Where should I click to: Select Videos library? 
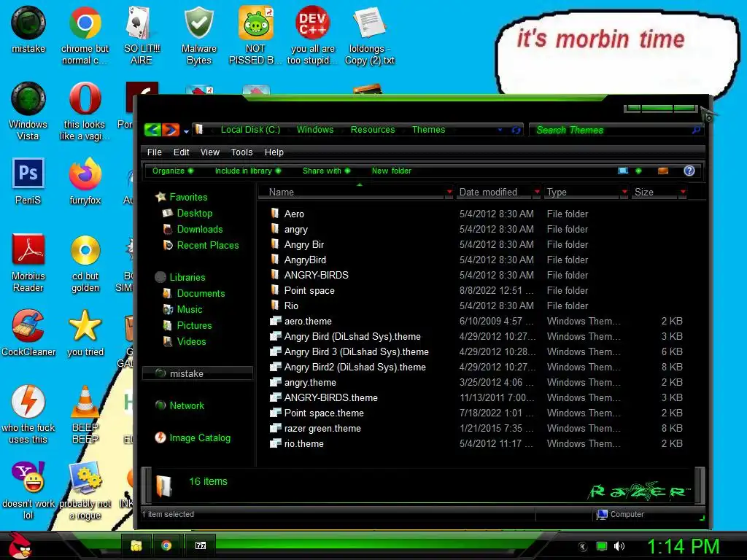click(185, 341)
